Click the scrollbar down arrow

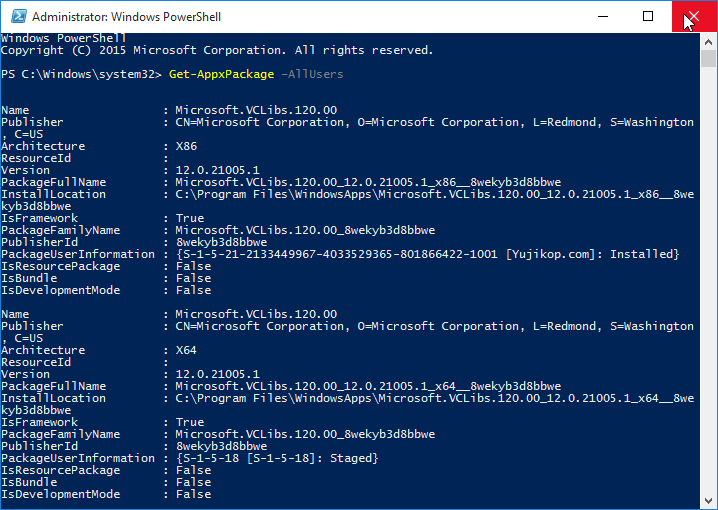[708, 500]
